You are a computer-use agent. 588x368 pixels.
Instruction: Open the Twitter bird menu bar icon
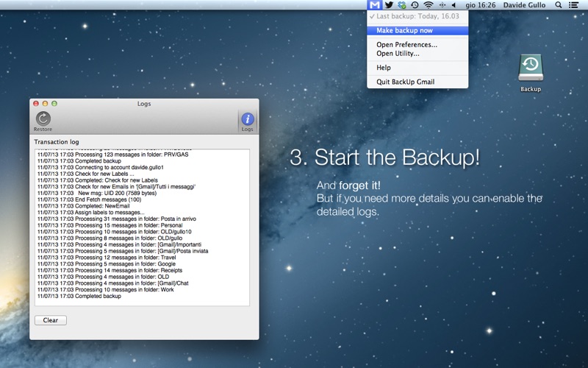click(x=389, y=5)
